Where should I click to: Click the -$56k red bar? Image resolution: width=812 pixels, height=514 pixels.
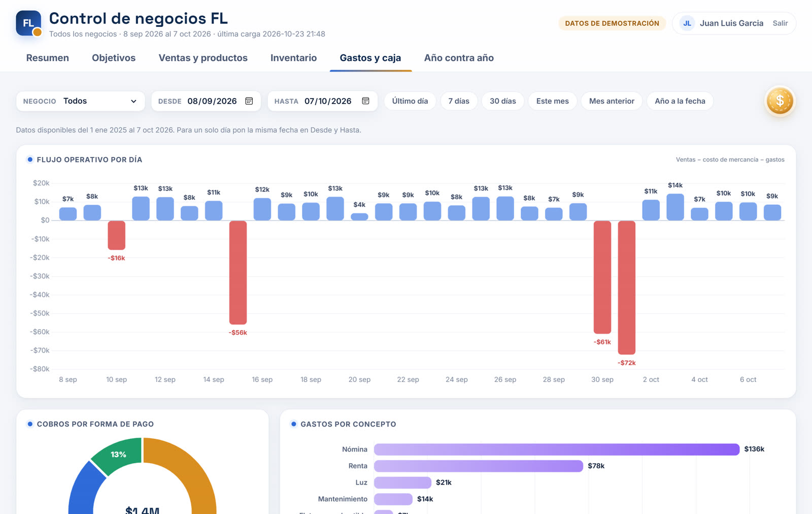coord(238,272)
